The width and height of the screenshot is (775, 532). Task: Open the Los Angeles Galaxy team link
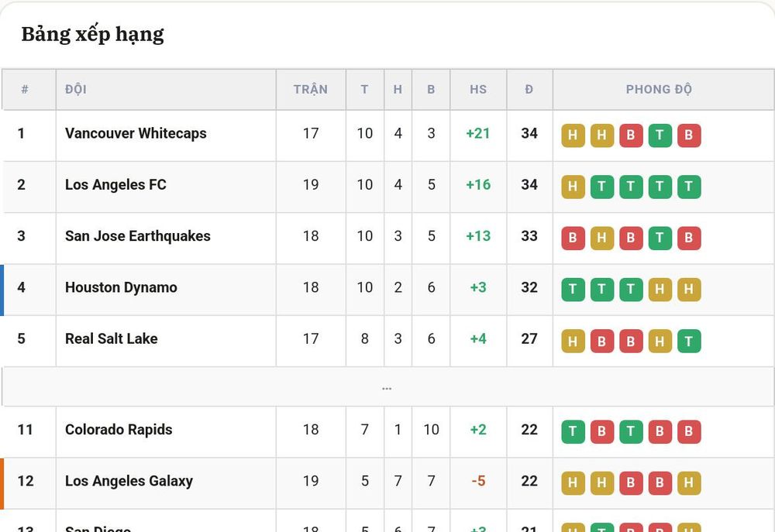[x=129, y=481]
